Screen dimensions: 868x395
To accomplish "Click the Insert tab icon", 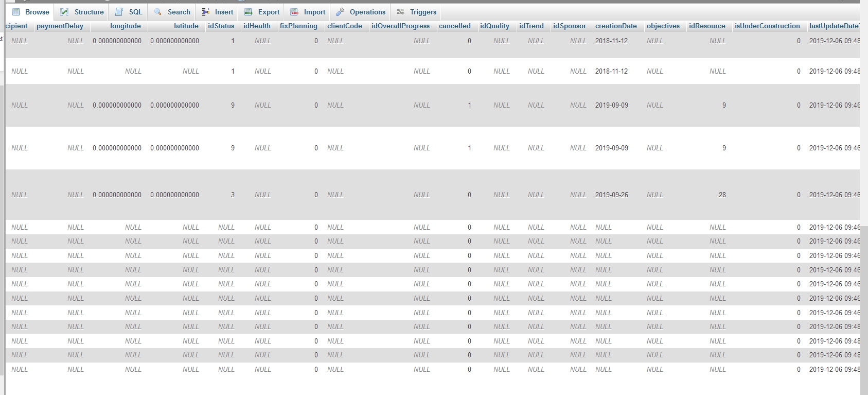I will [x=206, y=12].
